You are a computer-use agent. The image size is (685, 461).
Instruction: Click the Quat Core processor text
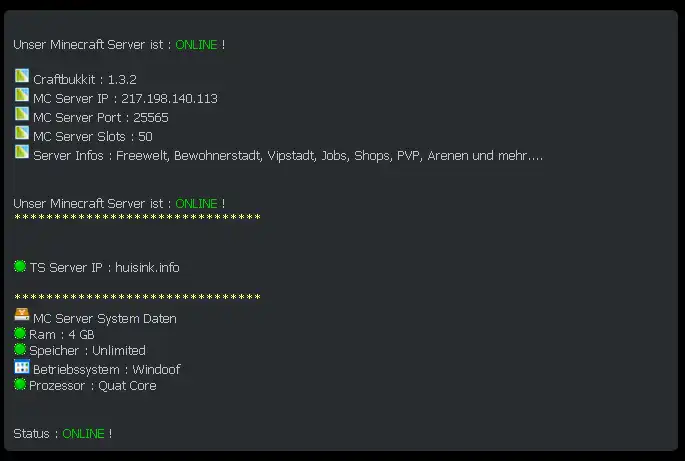[127, 386]
